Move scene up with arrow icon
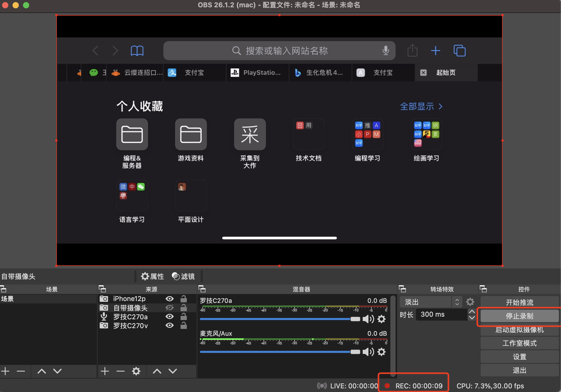 (x=42, y=371)
